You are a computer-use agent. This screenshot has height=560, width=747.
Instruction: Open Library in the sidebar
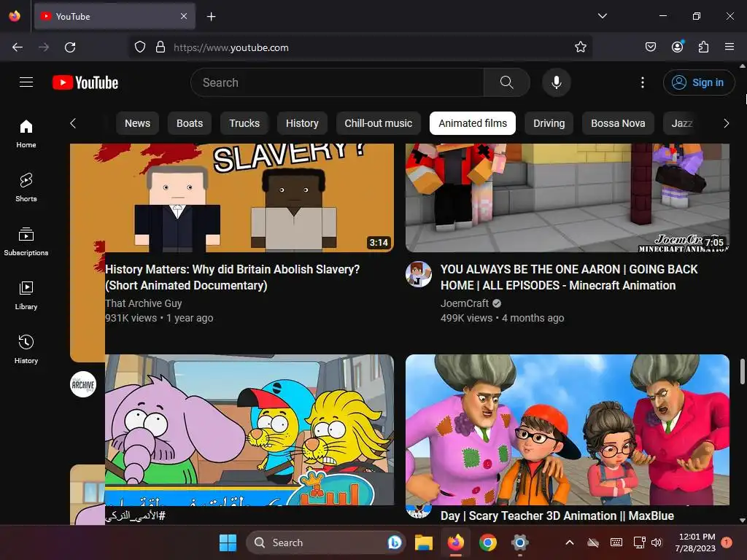click(26, 295)
